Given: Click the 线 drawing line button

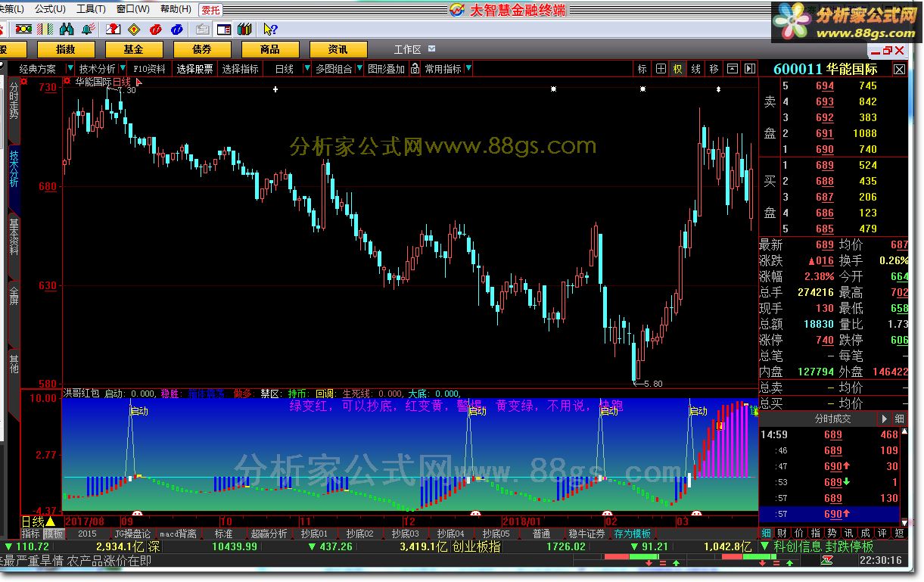Looking at the screenshot, I should (x=695, y=69).
